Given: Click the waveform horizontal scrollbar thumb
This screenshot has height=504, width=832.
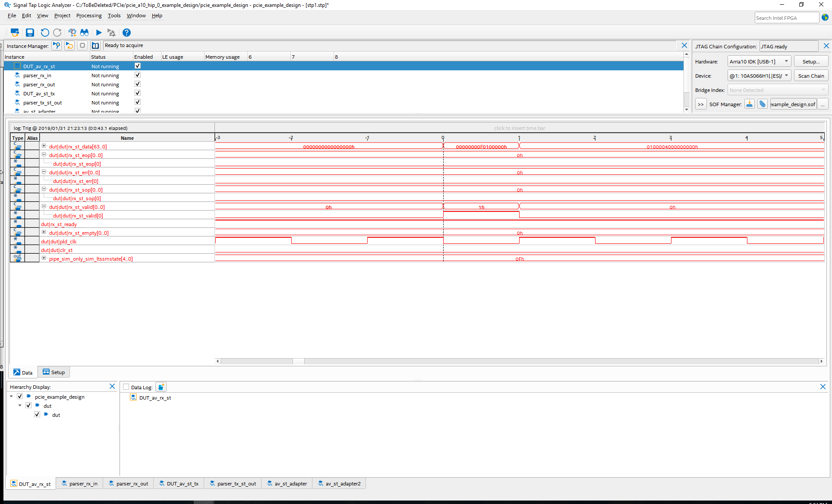Looking at the screenshot, I should [x=298, y=361].
